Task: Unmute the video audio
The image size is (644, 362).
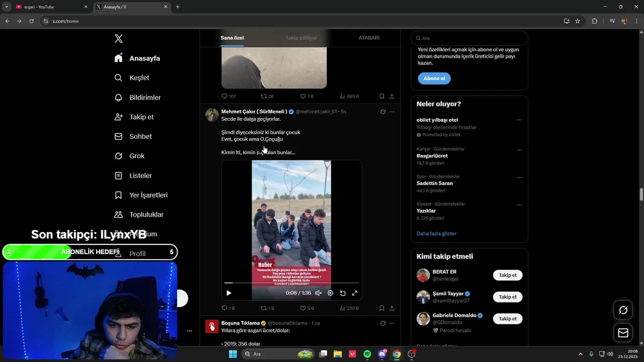Action: [x=318, y=293]
